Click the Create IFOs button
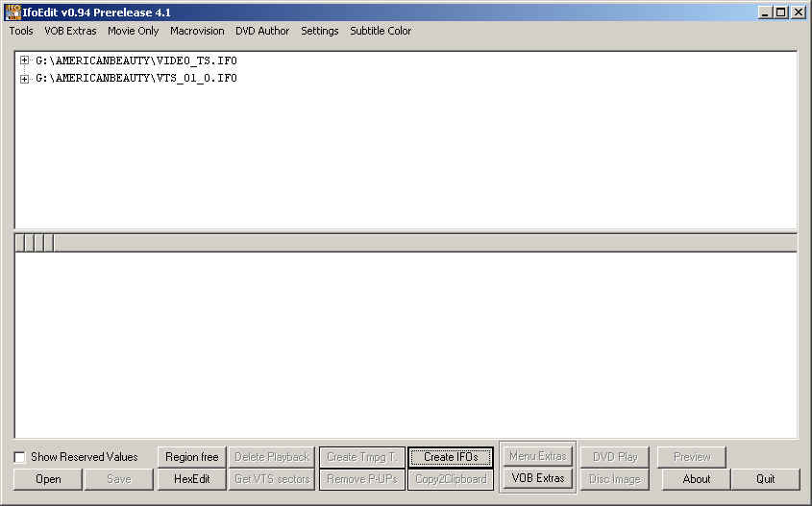Image resolution: width=812 pixels, height=506 pixels. click(x=451, y=457)
